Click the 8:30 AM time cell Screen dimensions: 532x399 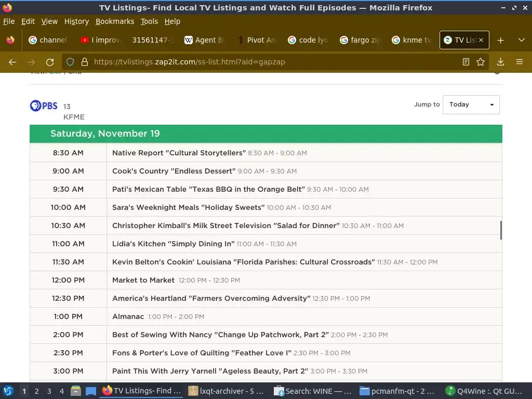click(68, 153)
